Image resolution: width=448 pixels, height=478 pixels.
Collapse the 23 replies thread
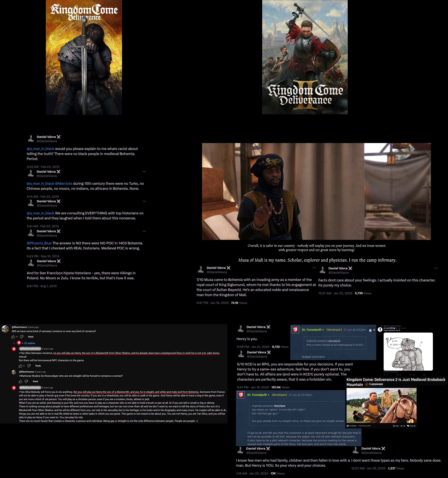click(14, 343)
